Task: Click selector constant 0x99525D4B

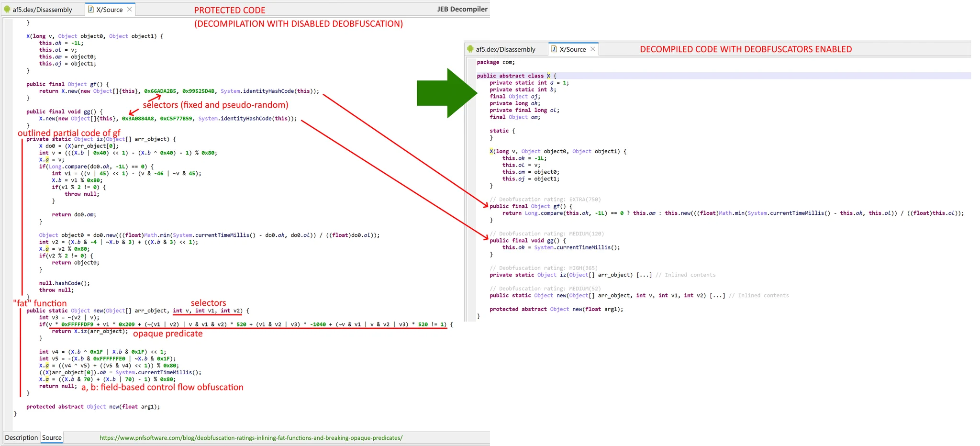Action: click(198, 91)
